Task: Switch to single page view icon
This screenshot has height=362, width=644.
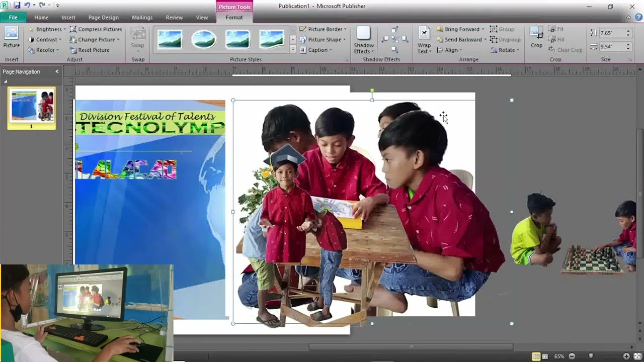Action: click(x=536, y=356)
